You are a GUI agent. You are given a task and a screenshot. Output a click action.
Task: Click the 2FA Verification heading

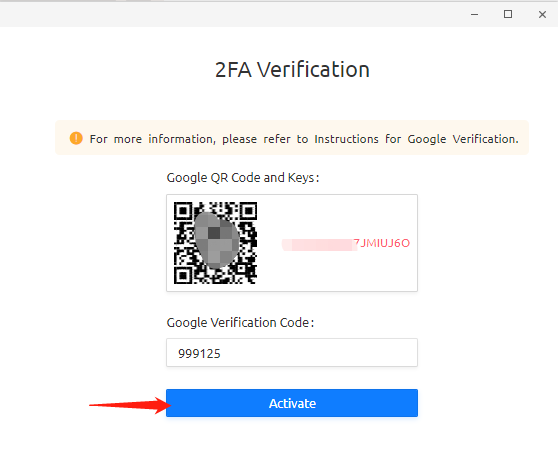292,69
